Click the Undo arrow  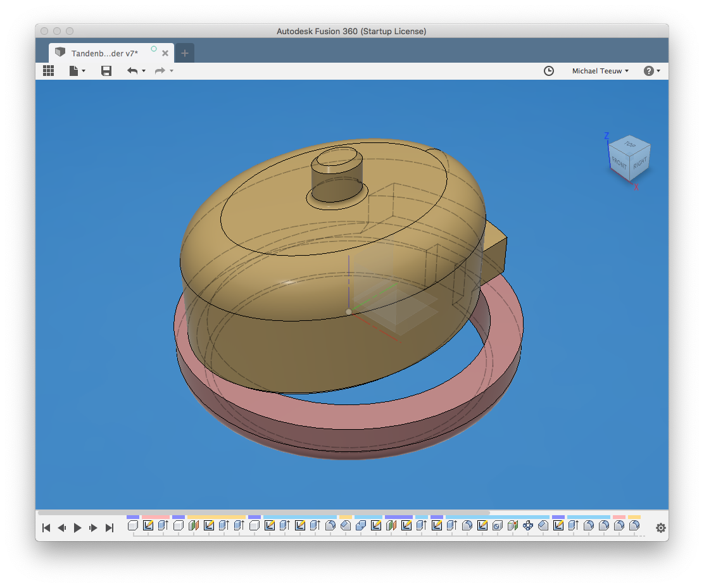(x=132, y=71)
